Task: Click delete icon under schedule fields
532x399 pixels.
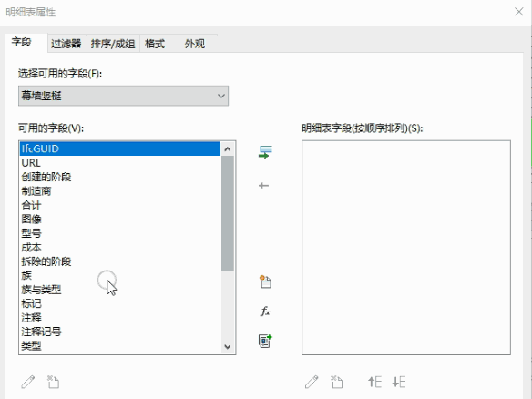Action: tap(337, 382)
